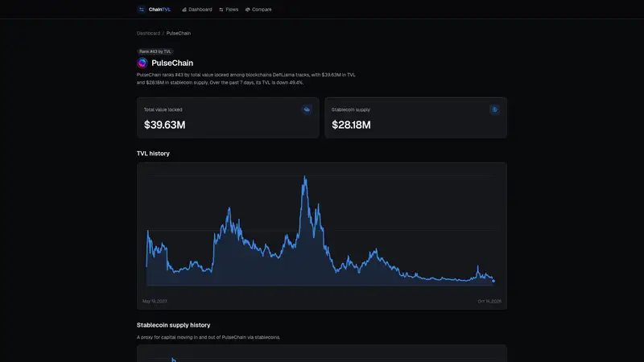Image resolution: width=644 pixels, height=362 pixels.
Task: Click the Dashboard bar chart icon
Action: tap(184, 10)
